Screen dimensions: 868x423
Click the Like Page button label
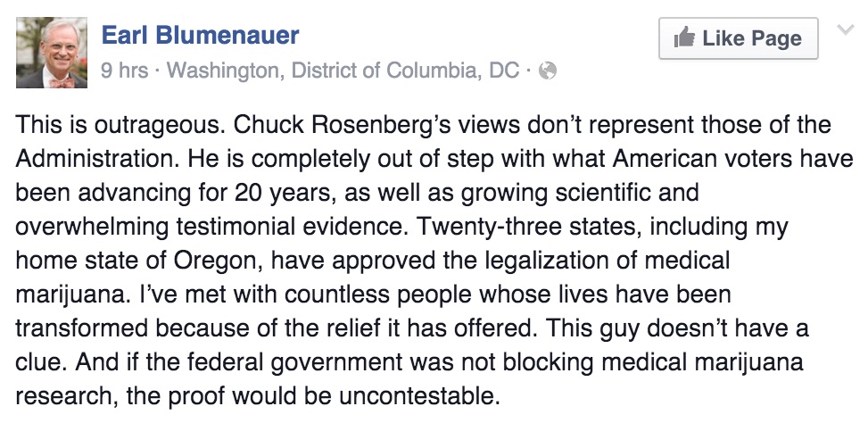pyautogui.click(x=752, y=38)
